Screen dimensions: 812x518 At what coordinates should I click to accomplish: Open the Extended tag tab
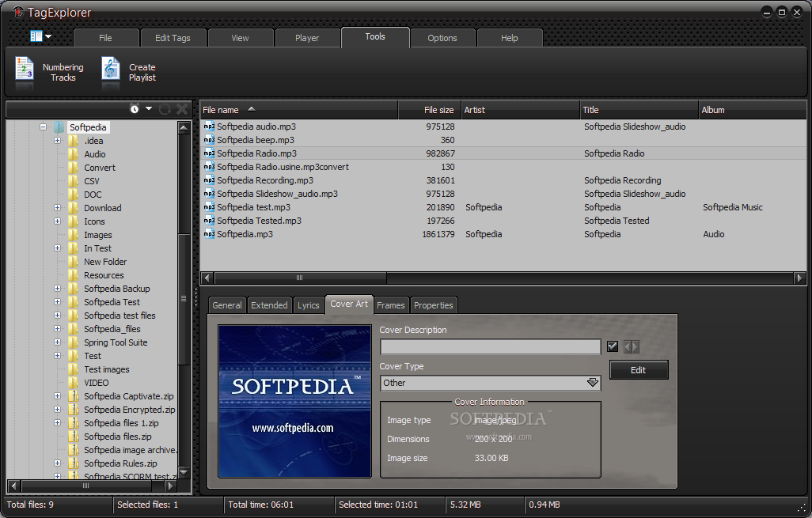pos(269,305)
